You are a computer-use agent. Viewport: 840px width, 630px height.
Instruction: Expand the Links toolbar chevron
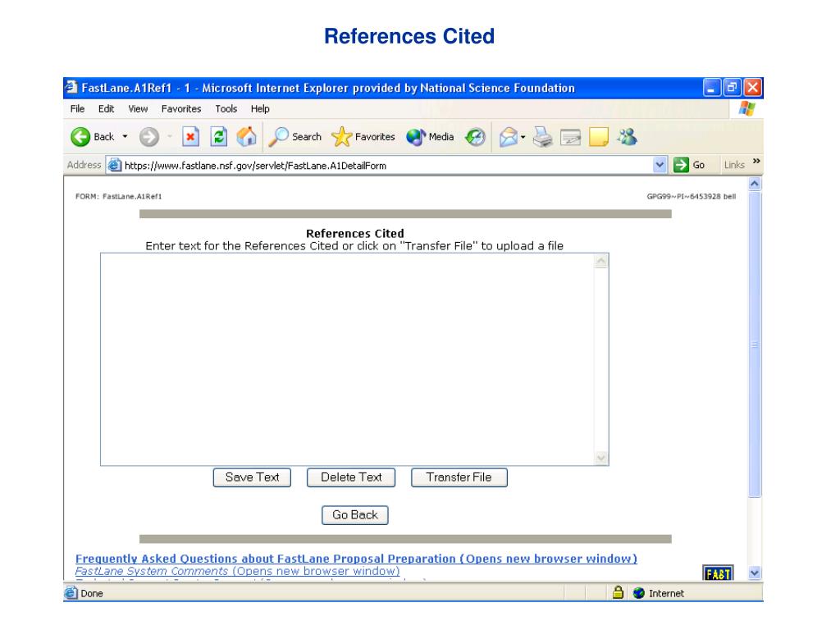(756, 162)
